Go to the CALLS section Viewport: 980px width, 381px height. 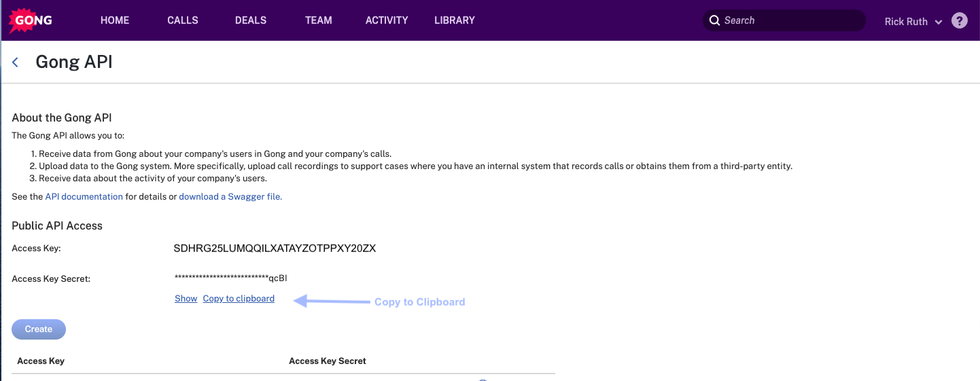pos(183,20)
